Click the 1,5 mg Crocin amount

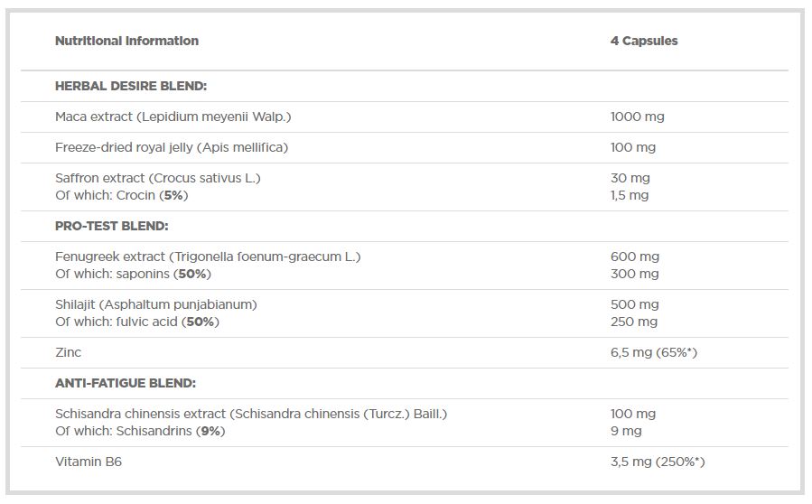point(630,195)
